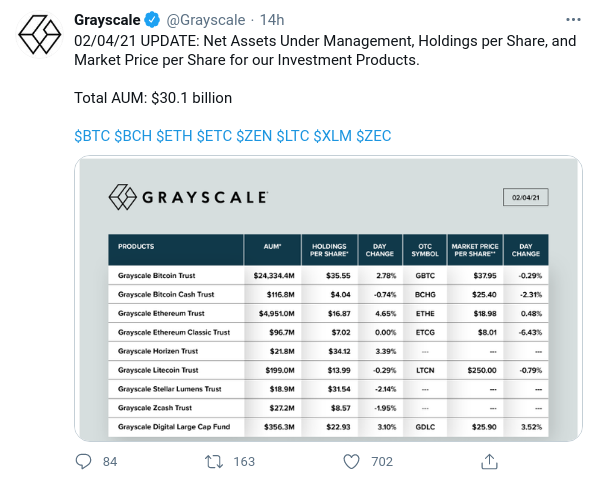The width and height of the screenshot is (598, 481).
Task: Open the $ZEN cashtag link
Action: pyautogui.click(x=254, y=136)
